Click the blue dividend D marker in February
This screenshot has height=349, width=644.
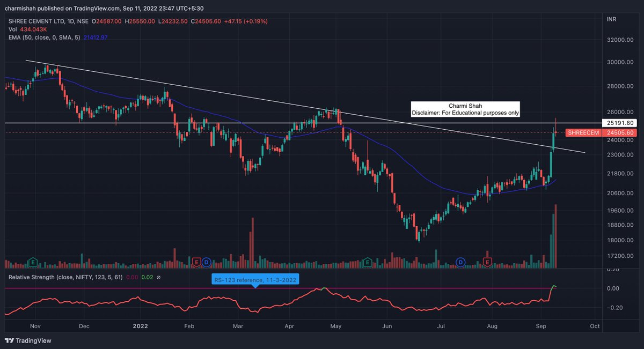(206, 262)
